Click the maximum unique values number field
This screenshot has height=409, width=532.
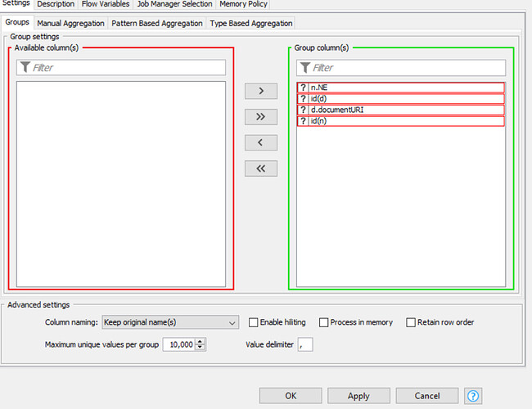(x=178, y=344)
